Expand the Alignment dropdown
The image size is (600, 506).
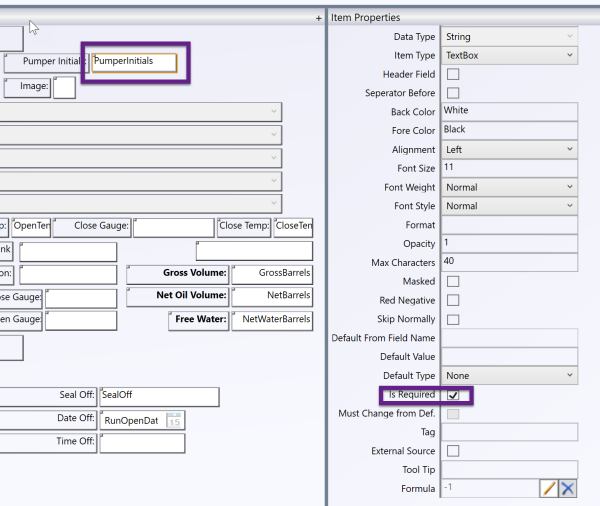point(509,149)
